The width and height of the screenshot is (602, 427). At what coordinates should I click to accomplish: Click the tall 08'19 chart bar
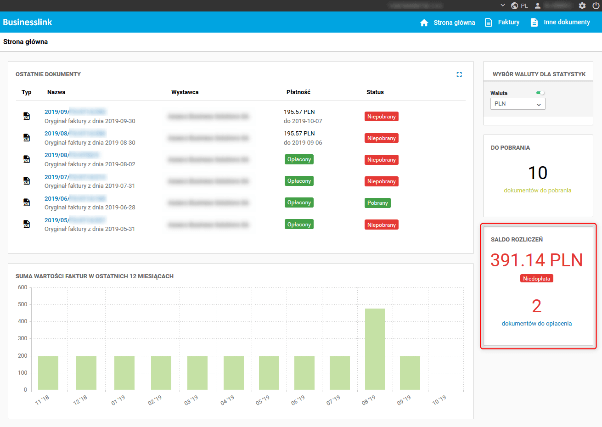(x=375, y=349)
